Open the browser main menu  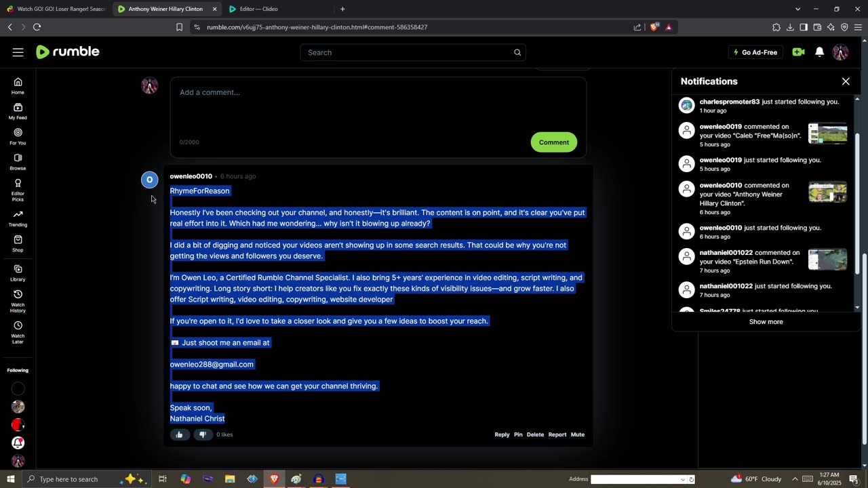click(x=858, y=27)
